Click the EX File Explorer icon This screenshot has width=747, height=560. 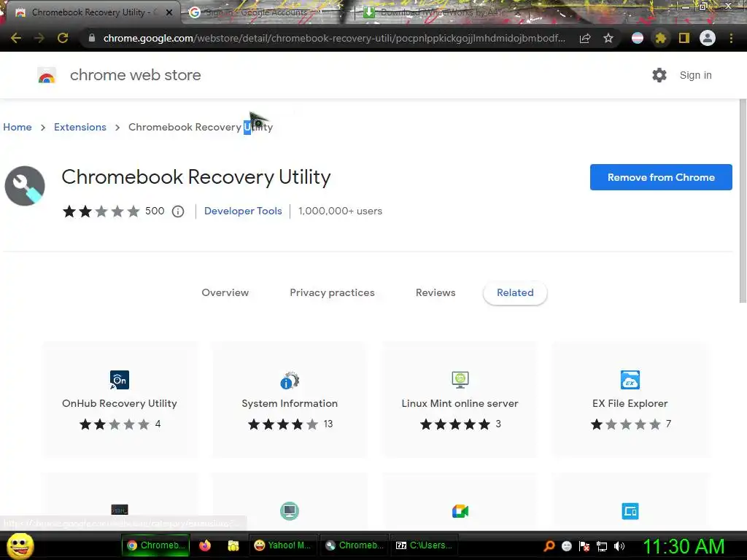click(630, 380)
